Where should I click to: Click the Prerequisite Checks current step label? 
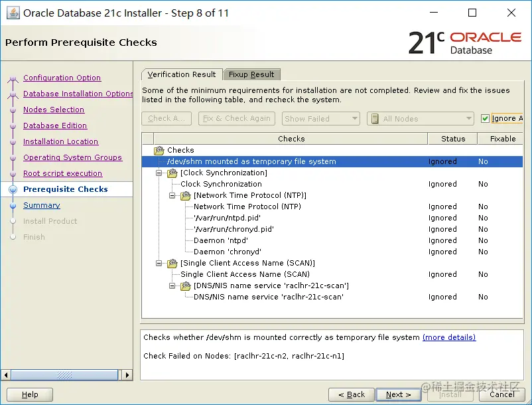66,189
